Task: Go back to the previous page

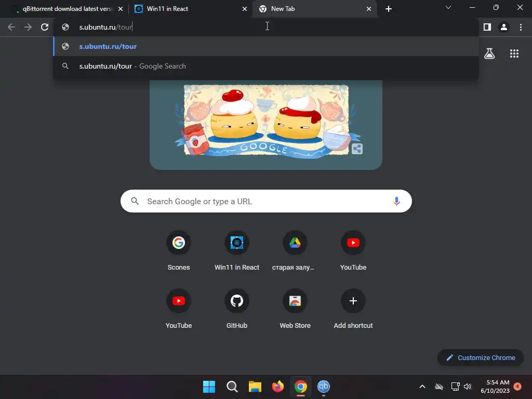Action: (11, 27)
